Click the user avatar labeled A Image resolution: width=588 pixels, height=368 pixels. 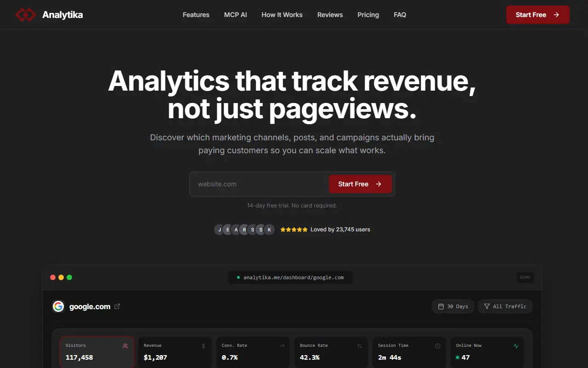click(236, 230)
